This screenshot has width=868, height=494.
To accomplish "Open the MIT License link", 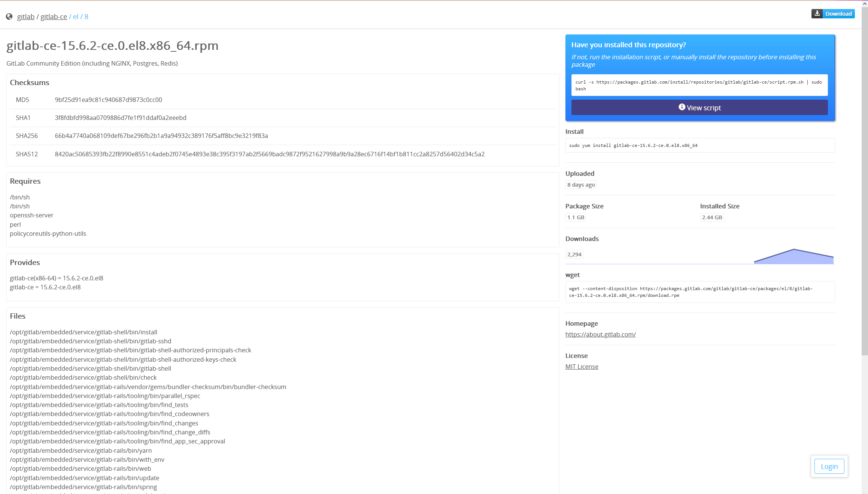I will (582, 367).
